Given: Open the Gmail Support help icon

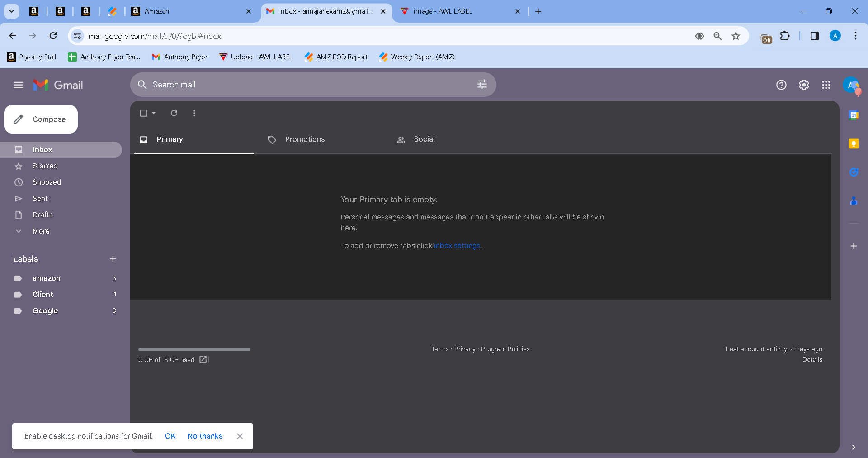Looking at the screenshot, I should click(x=781, y=85).
